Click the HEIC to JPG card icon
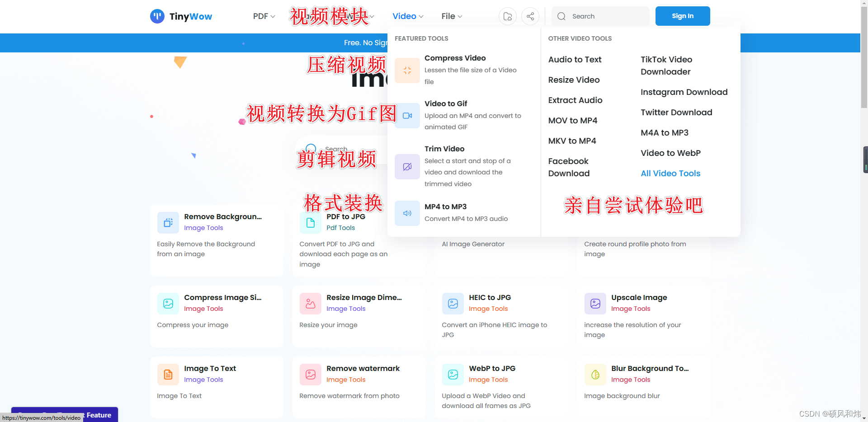This screenshot has width=868, height=422. [x=453, y=304]
